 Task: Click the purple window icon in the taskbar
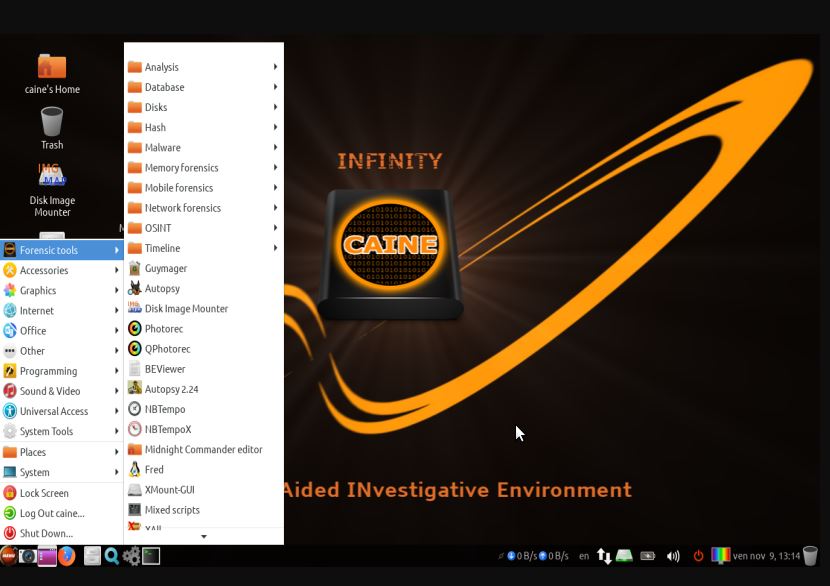(47, 556)
